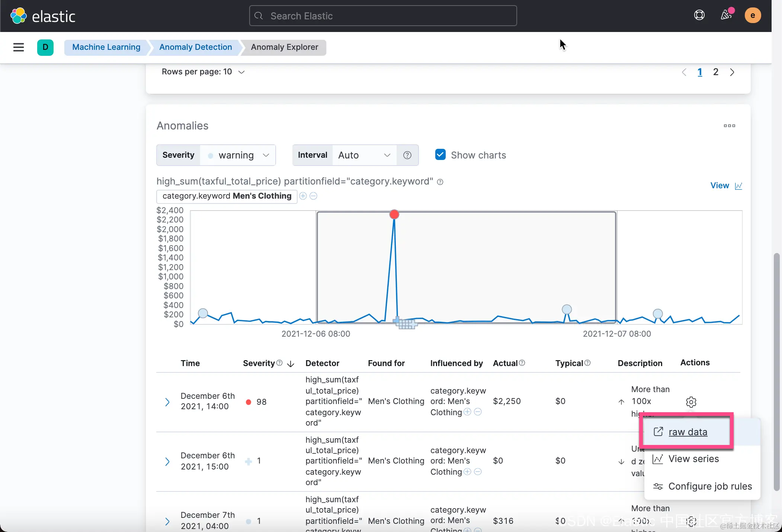782x532 pixels.
Task: Uncheck the Show charts checkbox
Action: [x=440, y=155]
